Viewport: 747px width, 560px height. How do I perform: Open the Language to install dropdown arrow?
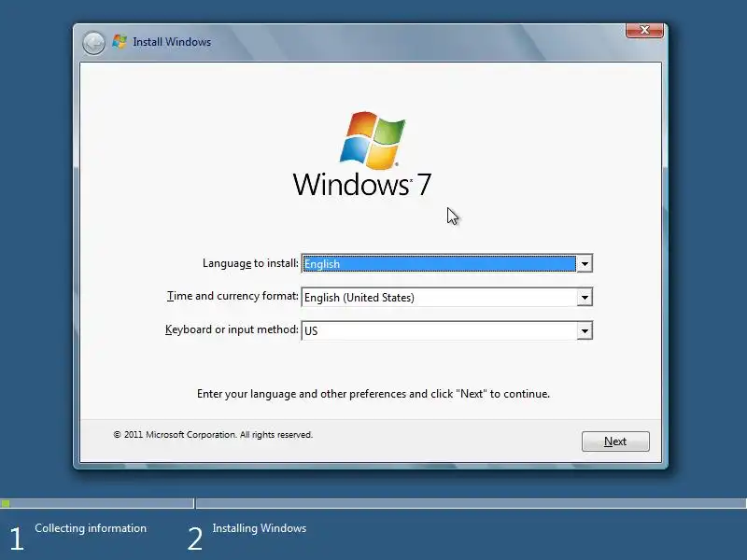click(585, 263)
